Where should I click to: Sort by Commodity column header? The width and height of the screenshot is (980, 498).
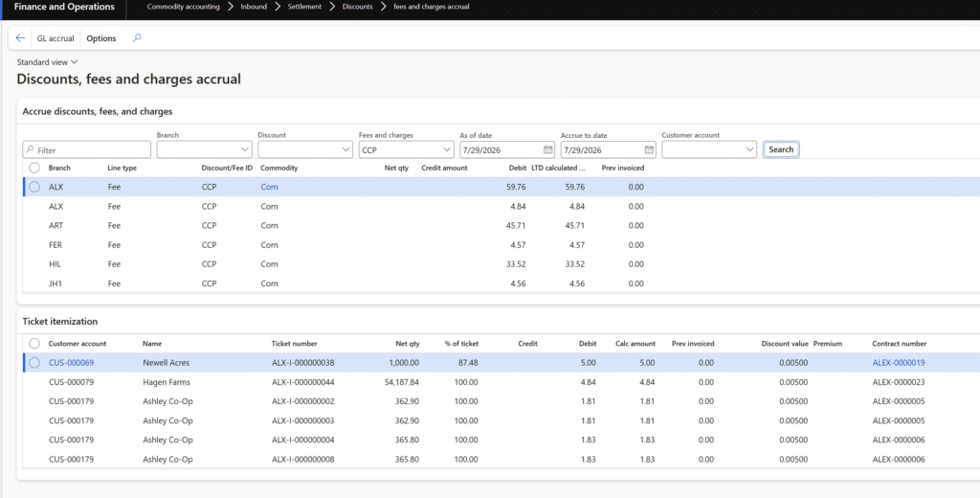click(x=279, y=168)
